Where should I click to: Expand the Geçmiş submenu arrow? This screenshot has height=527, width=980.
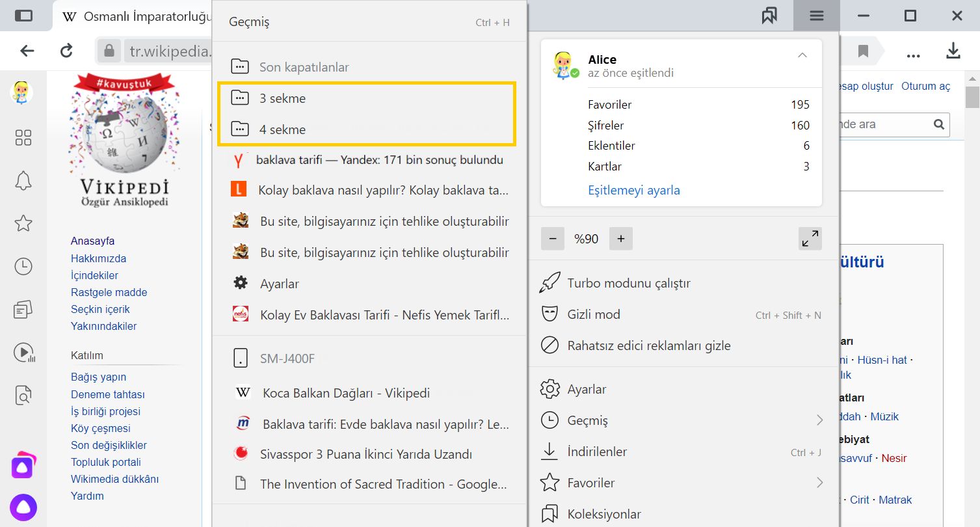click(x=820, y=420)
